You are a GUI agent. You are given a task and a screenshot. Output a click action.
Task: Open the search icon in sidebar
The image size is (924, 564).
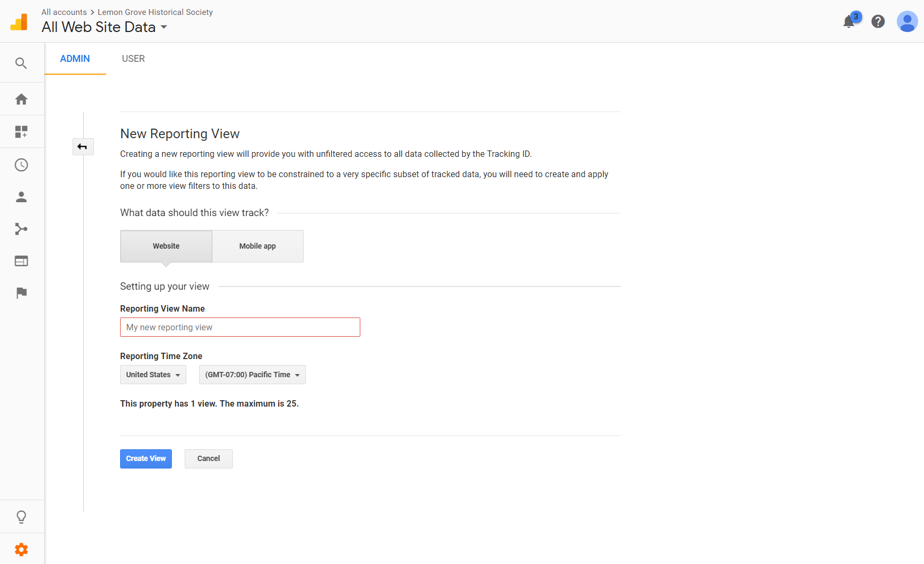coord(21,63)
